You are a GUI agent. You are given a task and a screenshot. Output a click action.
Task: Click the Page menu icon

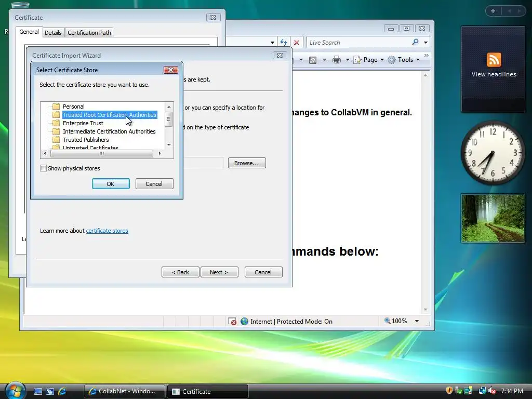point(357,60)
